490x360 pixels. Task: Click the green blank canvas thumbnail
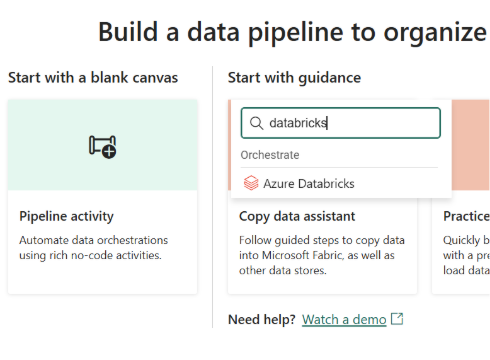point(102,145)
